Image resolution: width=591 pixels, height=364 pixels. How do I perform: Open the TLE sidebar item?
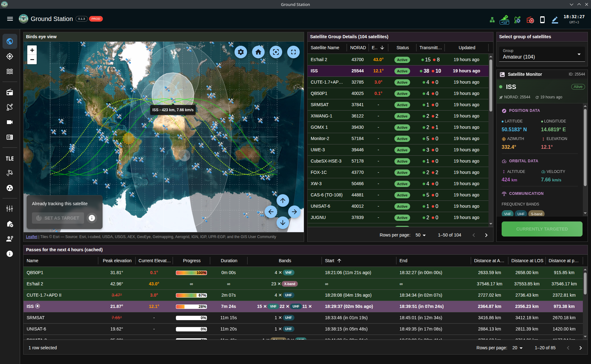[10, 159]
